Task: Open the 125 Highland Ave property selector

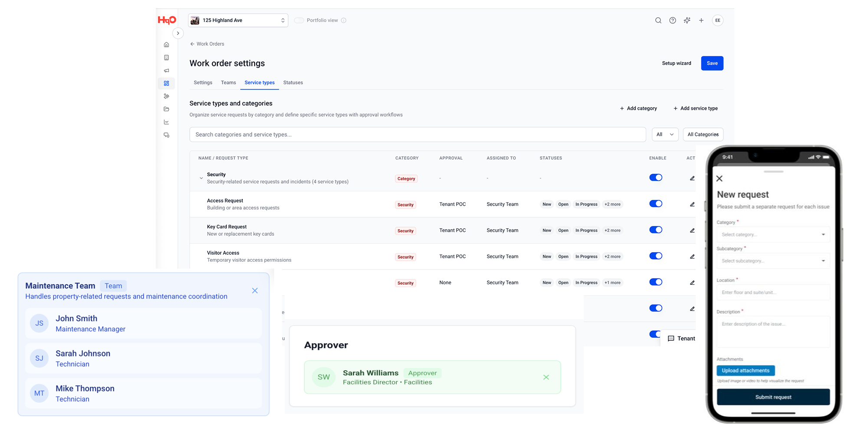Action: [238, 20]
